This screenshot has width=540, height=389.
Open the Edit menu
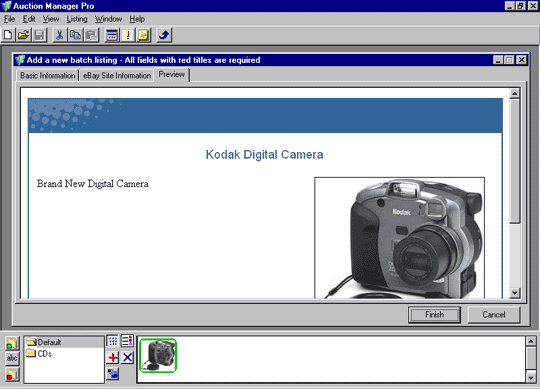pos(29,19)
